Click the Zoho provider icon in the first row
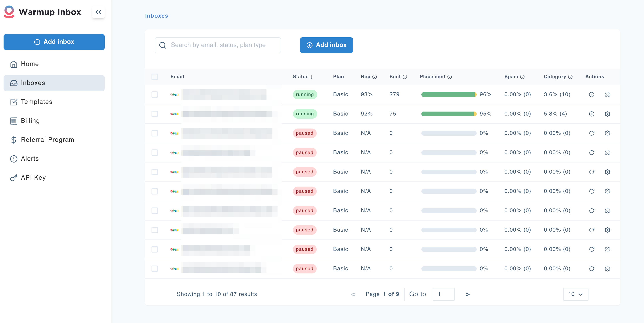This screenshot has width=644, height=323. pyautogui.click(x=174, y=95)
